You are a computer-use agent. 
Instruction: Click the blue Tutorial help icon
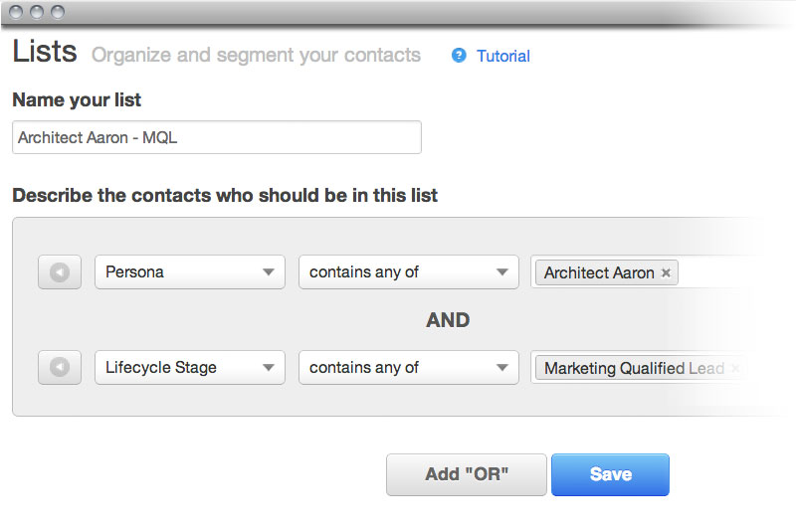pos(459,56)
